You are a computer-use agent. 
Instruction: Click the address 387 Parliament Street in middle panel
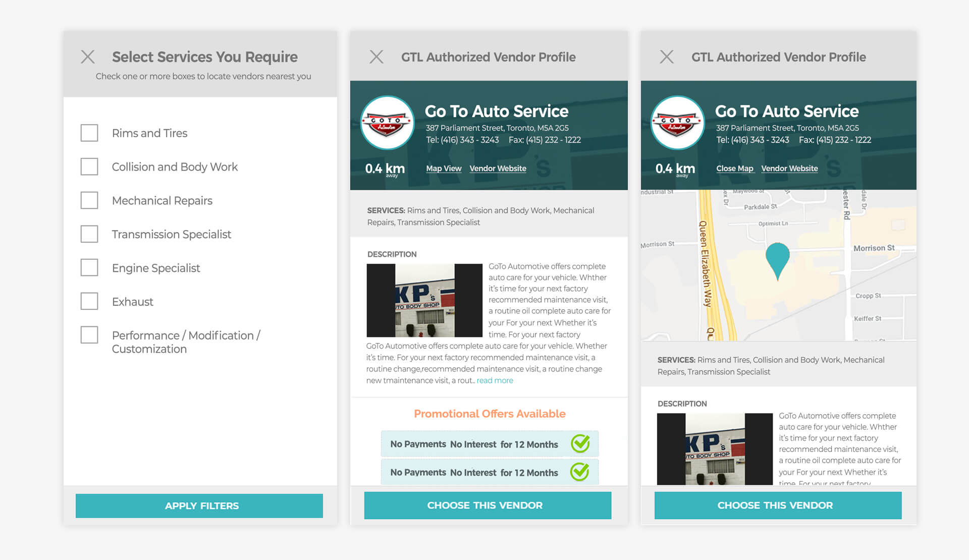(497, 128)
